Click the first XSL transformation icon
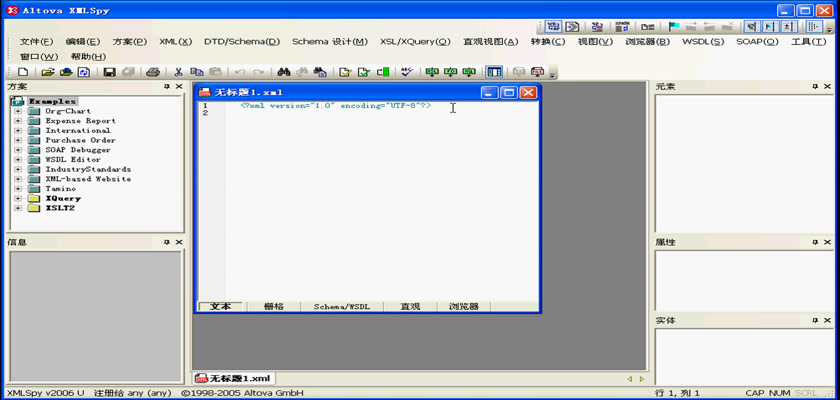 (432, 72)
